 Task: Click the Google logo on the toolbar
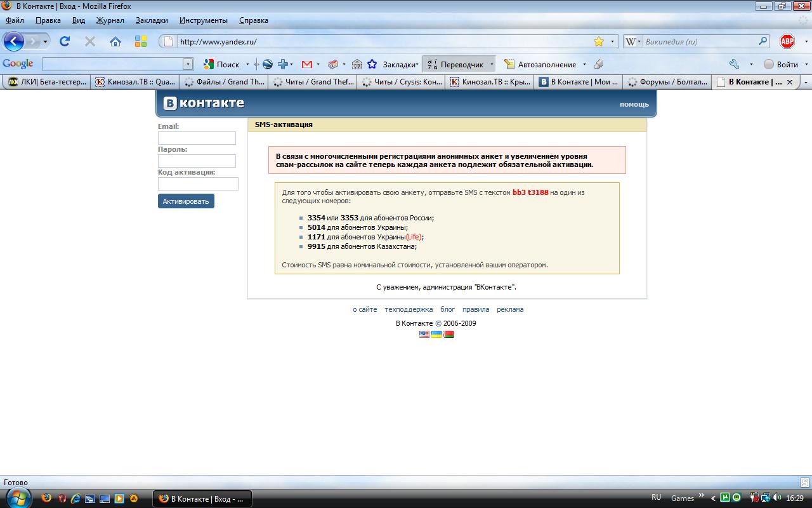[x=18, y=63]
